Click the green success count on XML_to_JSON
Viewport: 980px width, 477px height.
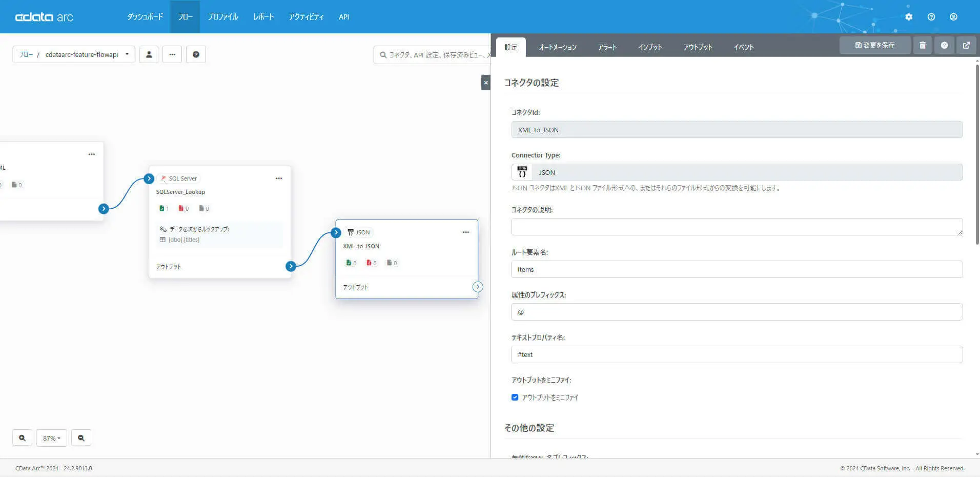[x=351, y=263]
